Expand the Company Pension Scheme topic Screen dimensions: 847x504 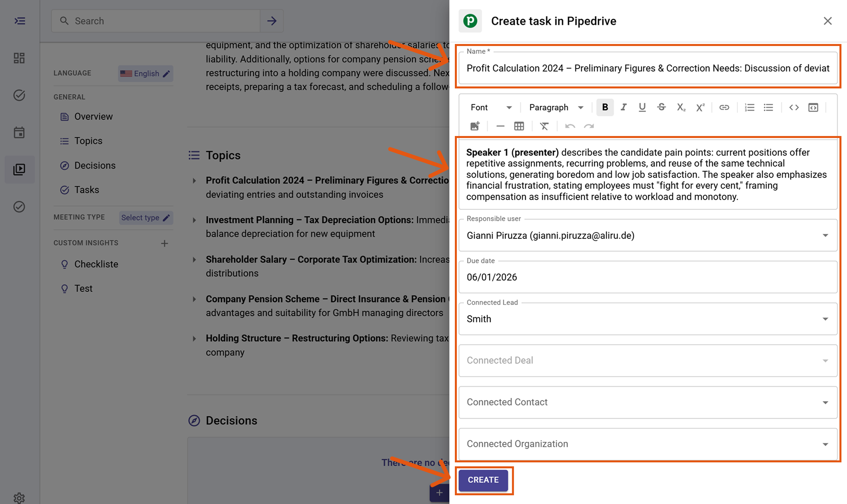tap(194, 299)
